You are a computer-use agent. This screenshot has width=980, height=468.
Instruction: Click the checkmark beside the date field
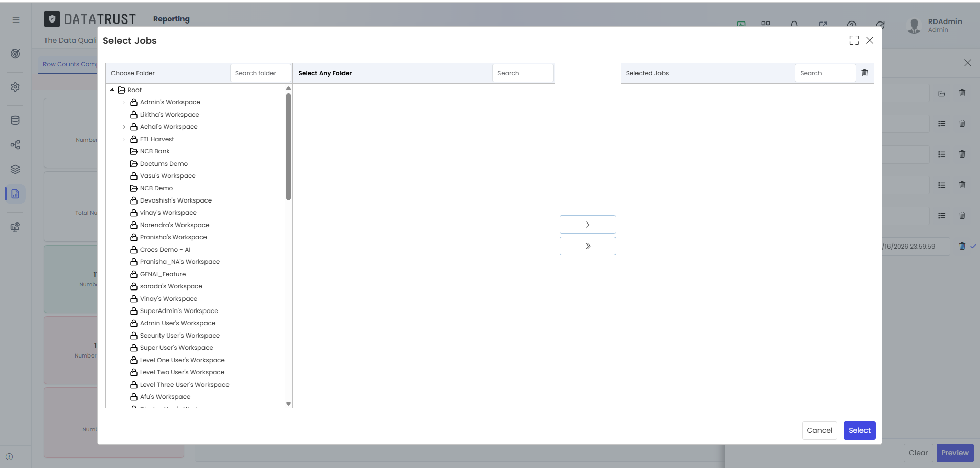[x=973, y=246]
